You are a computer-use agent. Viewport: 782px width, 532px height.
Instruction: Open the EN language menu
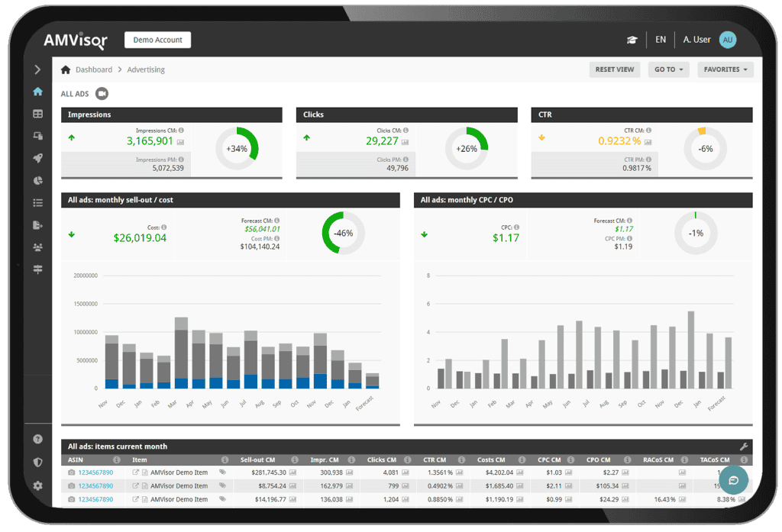(x=661, y=39)
